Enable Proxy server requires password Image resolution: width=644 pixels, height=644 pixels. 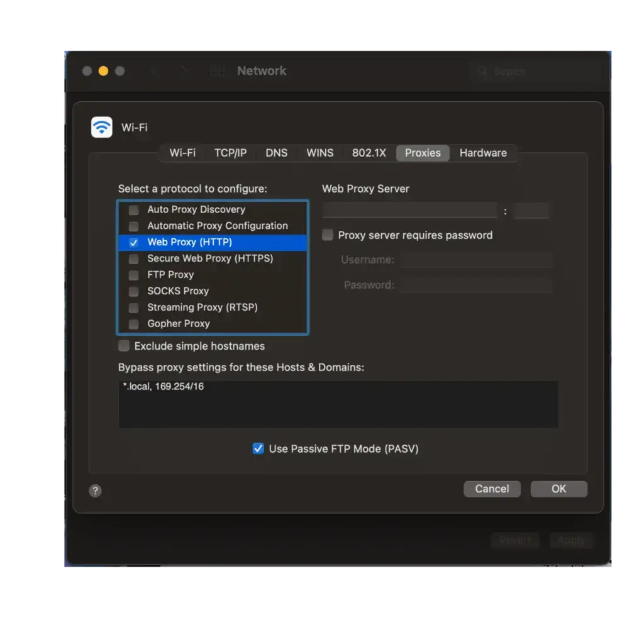pos(327,235)
